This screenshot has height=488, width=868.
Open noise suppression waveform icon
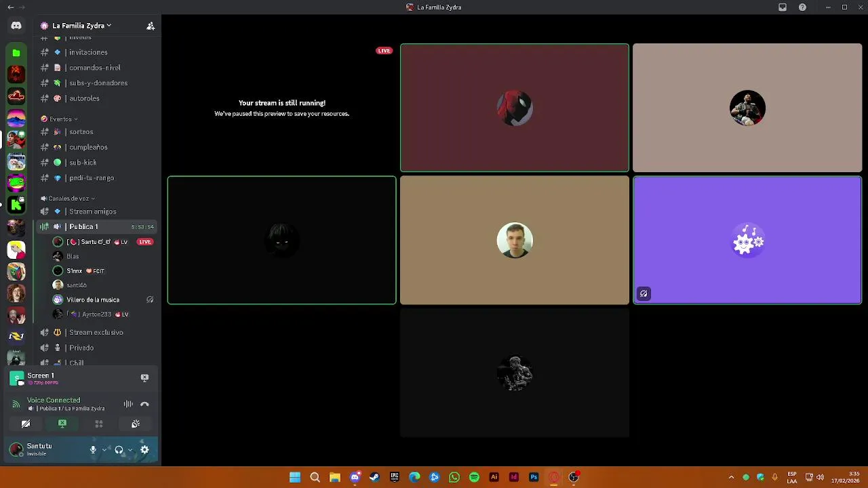[128, 404]
